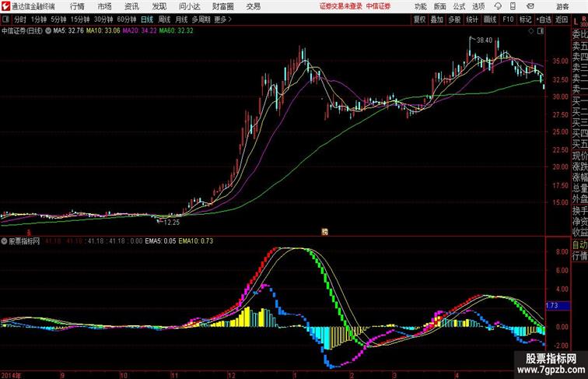The width and height of the screenshot is (588, 379).
Task: Click the 叠加 overlay button
Action: click(x=437, y=19)
